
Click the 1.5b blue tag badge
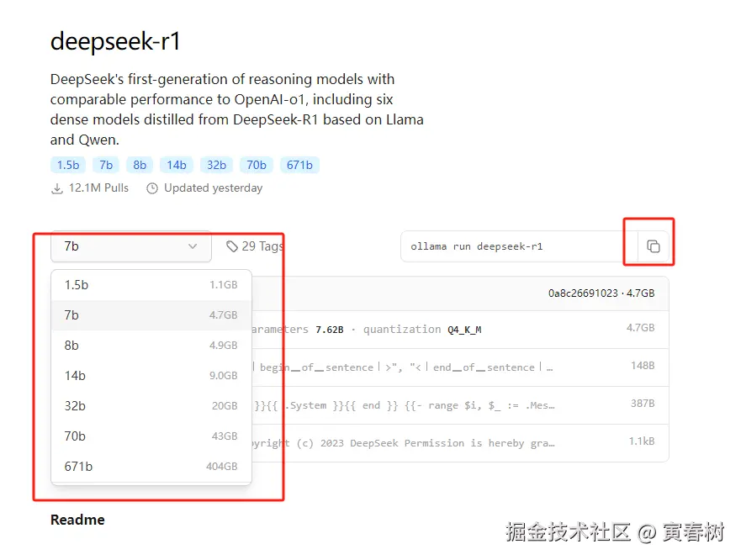click(x=68, y=165)
